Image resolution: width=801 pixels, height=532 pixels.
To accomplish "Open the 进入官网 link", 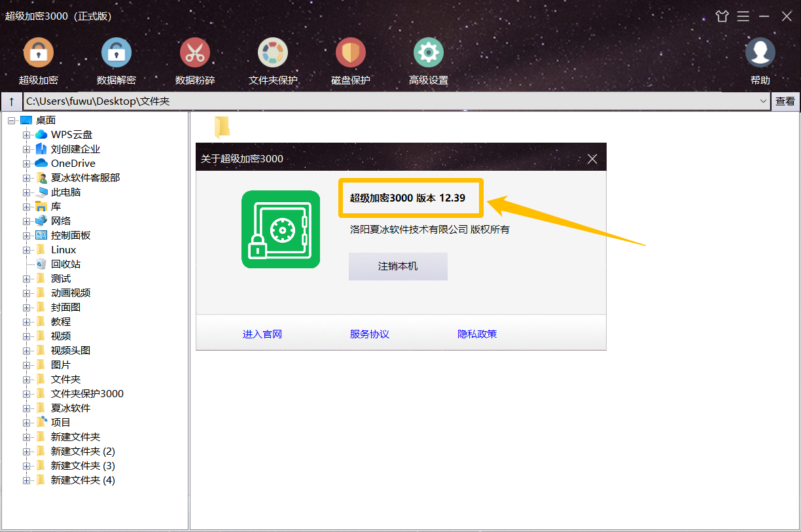I will tap(262, 334).
